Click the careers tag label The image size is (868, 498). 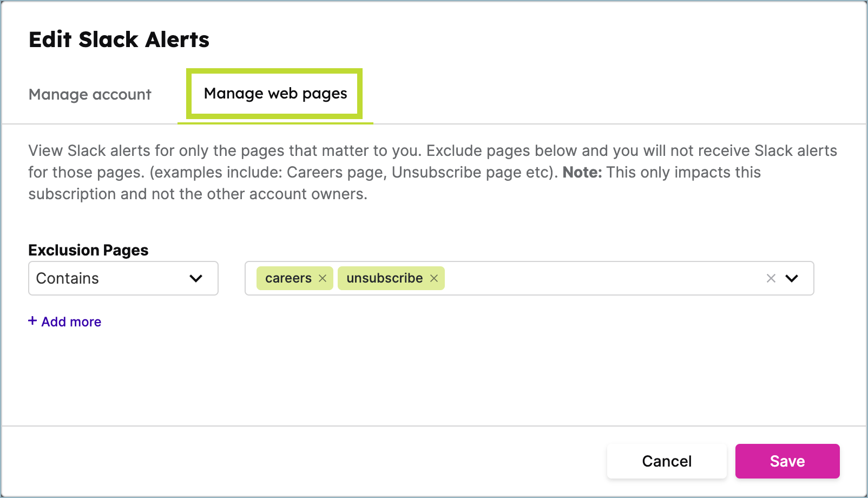tap(288, 278)
